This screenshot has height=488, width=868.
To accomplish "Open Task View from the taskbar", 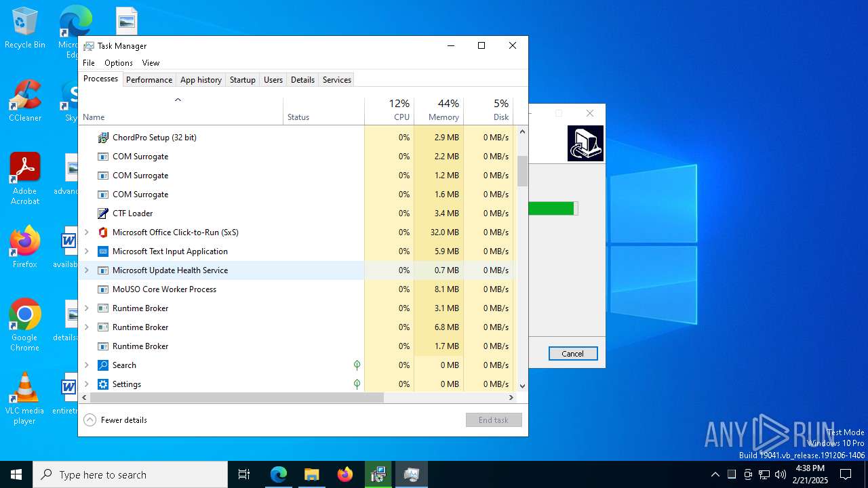I will [x=244, y=474].
